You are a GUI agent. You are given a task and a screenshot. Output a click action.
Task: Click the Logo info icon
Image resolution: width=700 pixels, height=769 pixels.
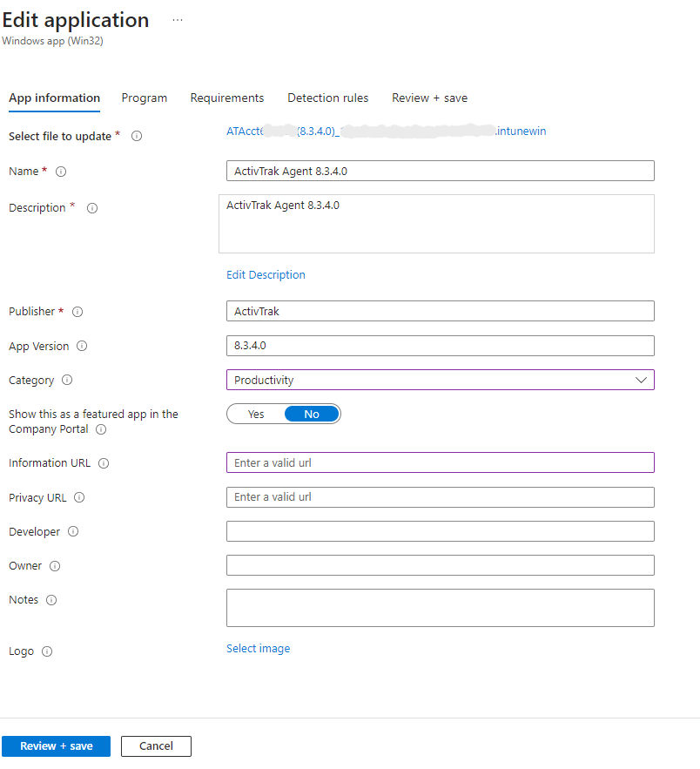[x=47, y=651]
